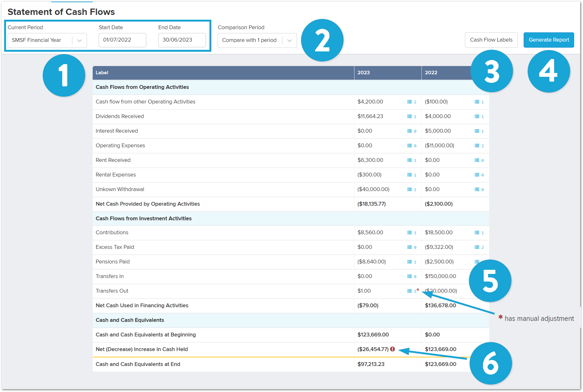
Task: Select the $136,678.00 financing total for 2022
Action: click(441, 306)
